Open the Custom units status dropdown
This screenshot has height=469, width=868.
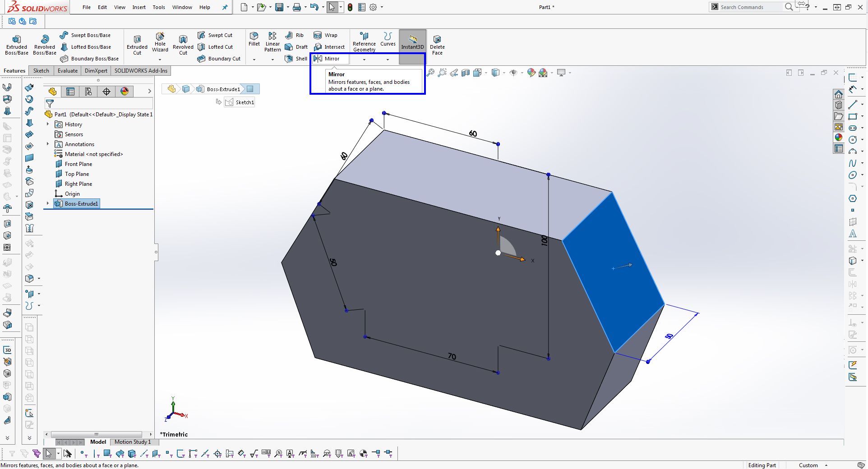click(813, 465)
